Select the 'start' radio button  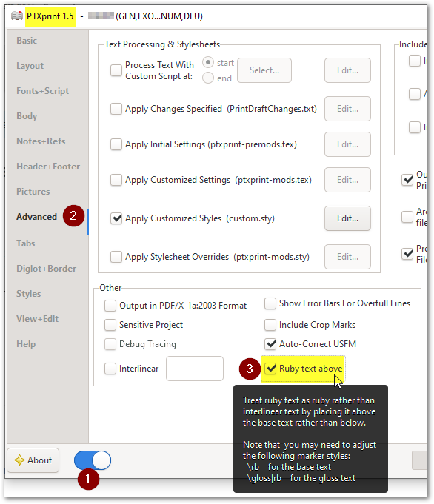coord(208,62)
